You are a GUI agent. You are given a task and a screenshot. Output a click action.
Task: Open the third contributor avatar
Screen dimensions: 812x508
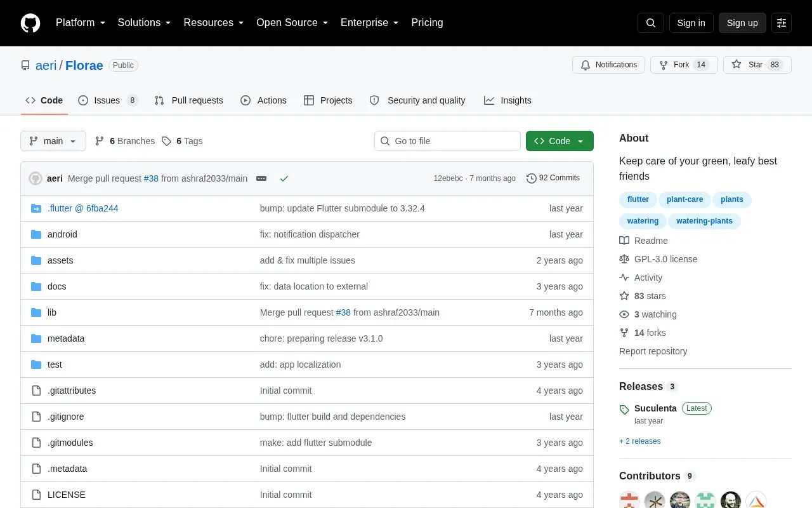click(x=680, y=501)
